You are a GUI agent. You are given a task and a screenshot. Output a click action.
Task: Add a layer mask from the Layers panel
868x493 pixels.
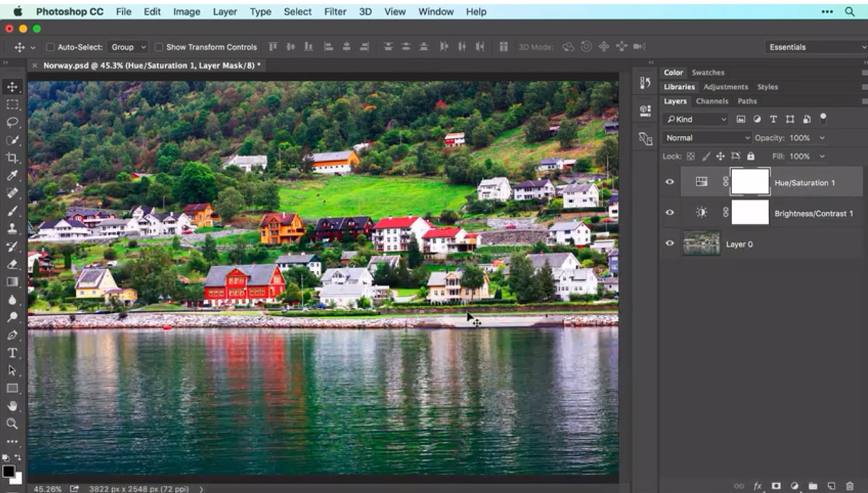[776, 486]
